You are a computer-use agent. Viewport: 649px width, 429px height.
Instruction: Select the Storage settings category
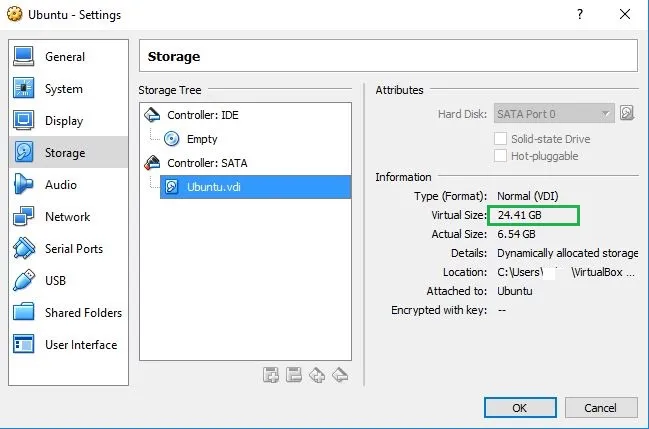68,152
